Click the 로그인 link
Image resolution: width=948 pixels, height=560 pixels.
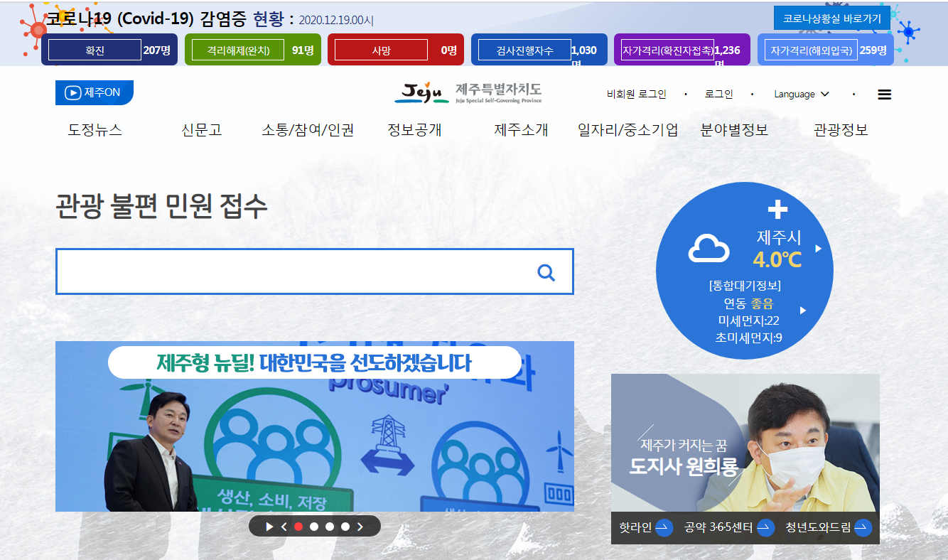point(718,94)
